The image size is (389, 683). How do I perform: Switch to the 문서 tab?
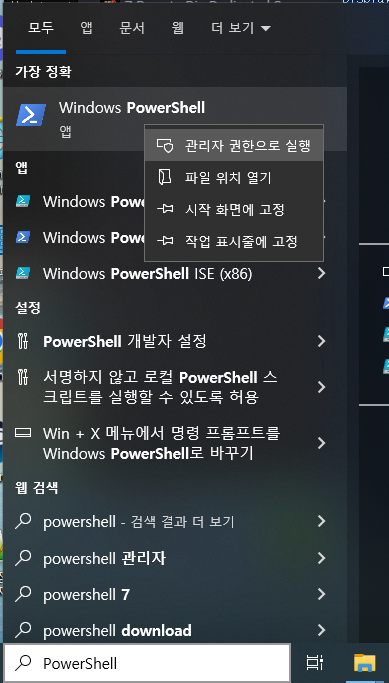click(132, 28)
